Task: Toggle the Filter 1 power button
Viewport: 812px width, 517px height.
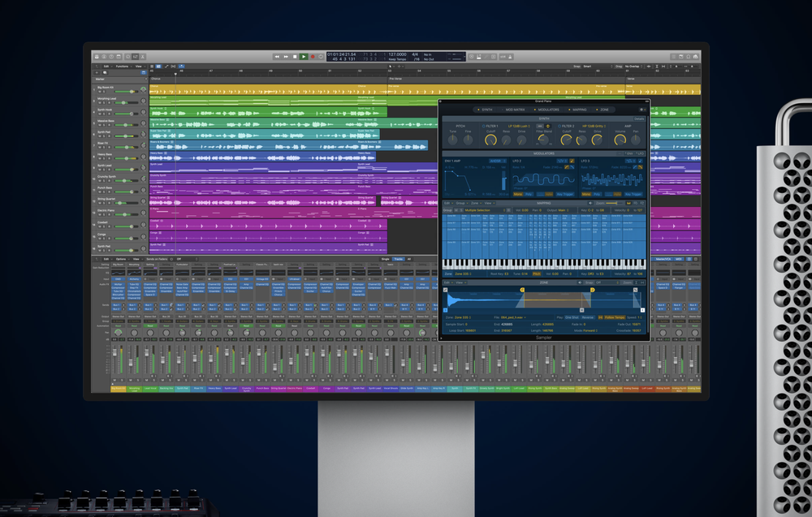Action: (484, 127)
